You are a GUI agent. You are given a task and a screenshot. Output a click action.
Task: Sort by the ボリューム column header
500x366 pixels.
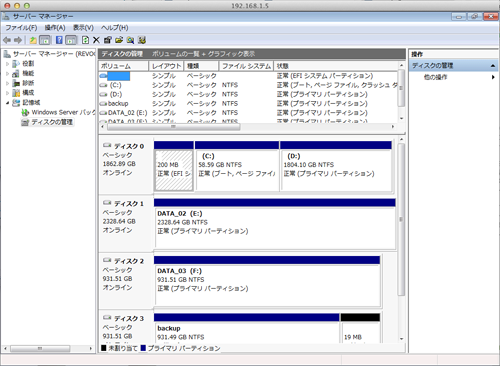124,66
